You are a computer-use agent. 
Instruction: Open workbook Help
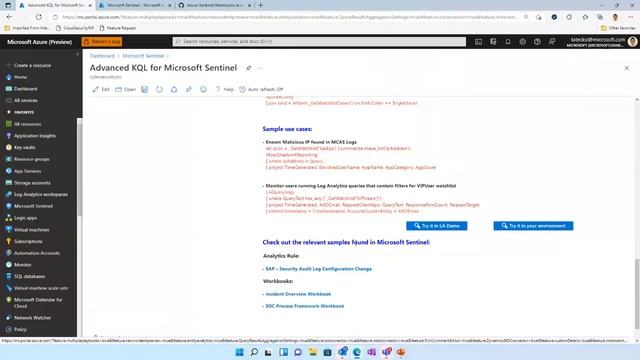(224, 89)
